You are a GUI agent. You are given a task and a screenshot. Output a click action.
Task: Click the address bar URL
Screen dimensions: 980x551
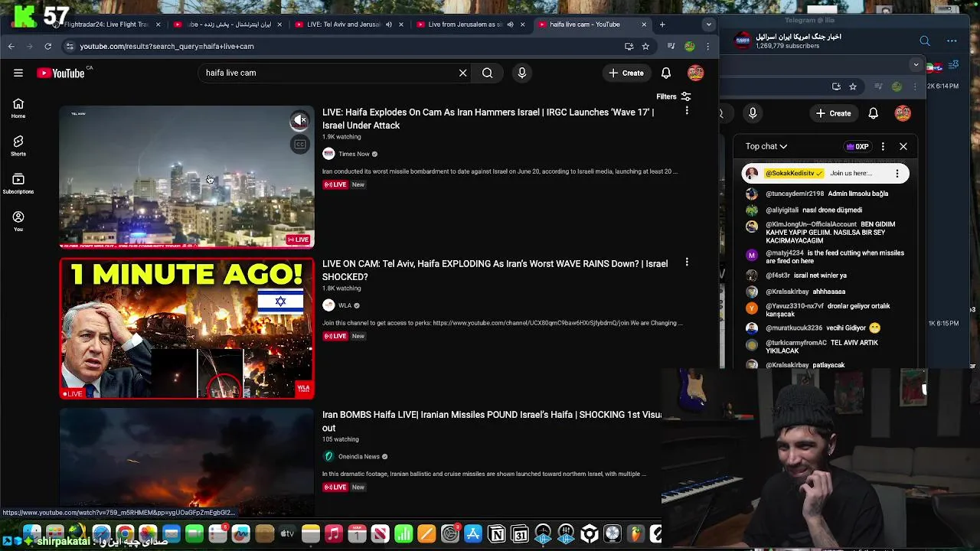[167, 46]
